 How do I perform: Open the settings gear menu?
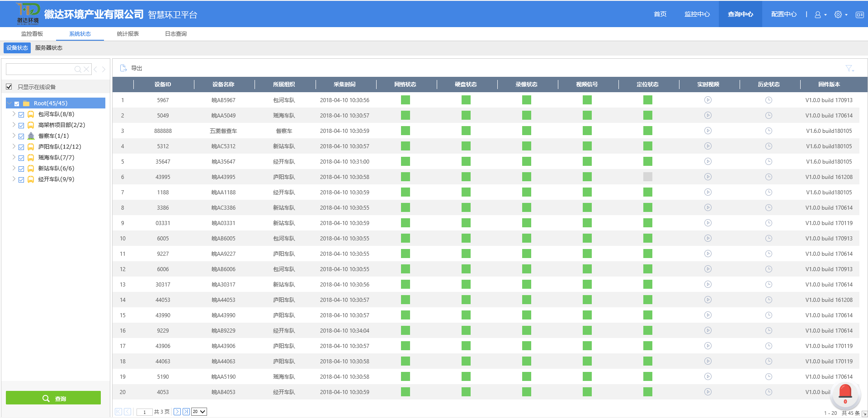[x=841, y=14]
